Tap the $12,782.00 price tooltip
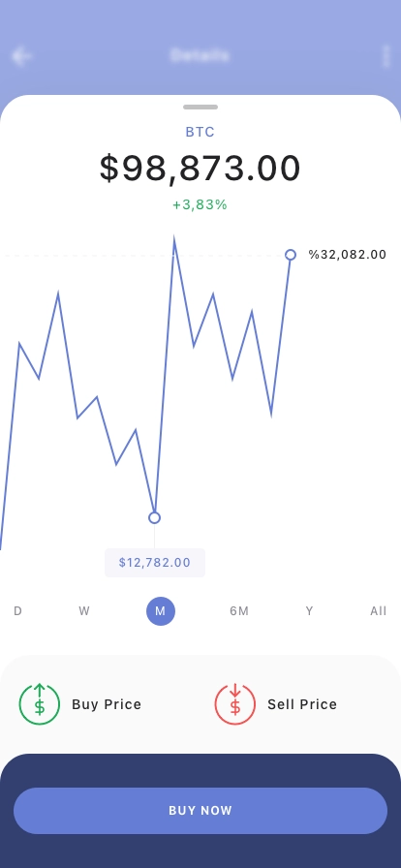Viewport: 401px width, 868px height. (155, 563)
